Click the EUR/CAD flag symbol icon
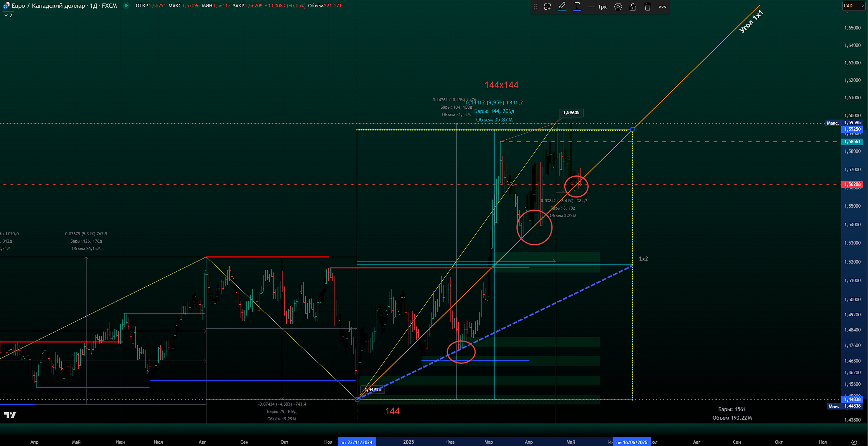 tap(6, 6)
